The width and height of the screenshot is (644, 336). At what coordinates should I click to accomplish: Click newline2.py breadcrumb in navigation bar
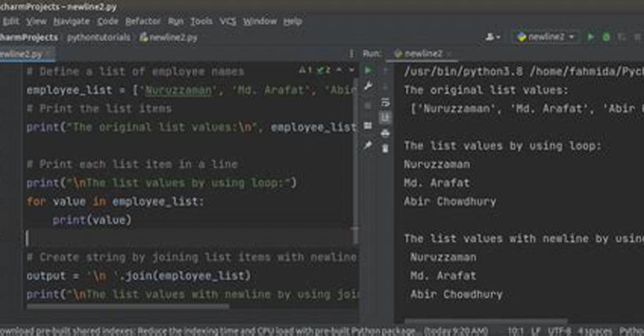click(169, 38)
